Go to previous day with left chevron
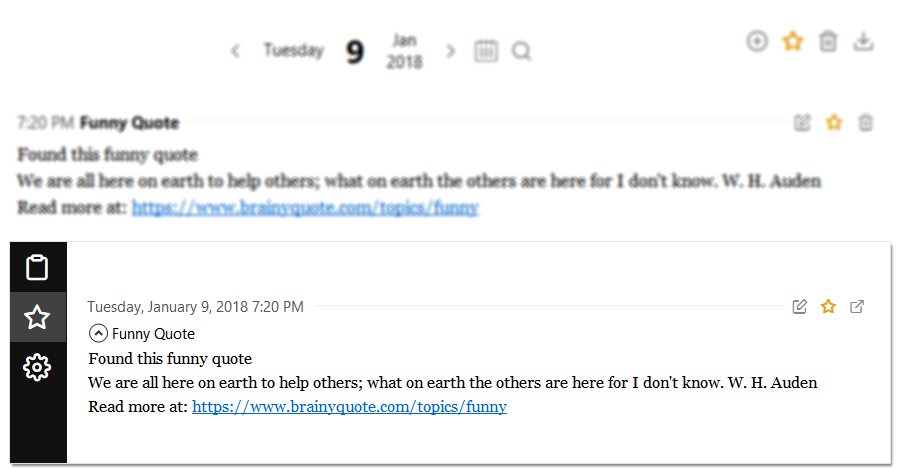Viewport: 900px width, 474px height. (235, 51)
